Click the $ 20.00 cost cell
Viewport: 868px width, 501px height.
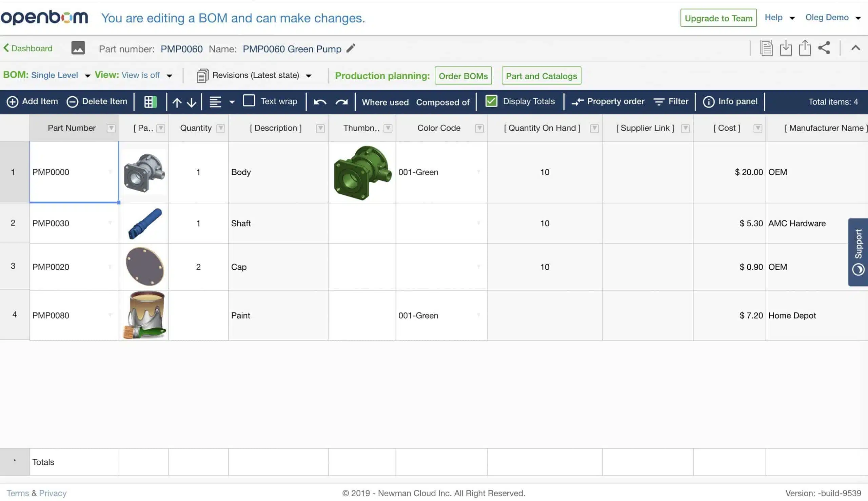[729, 172]
